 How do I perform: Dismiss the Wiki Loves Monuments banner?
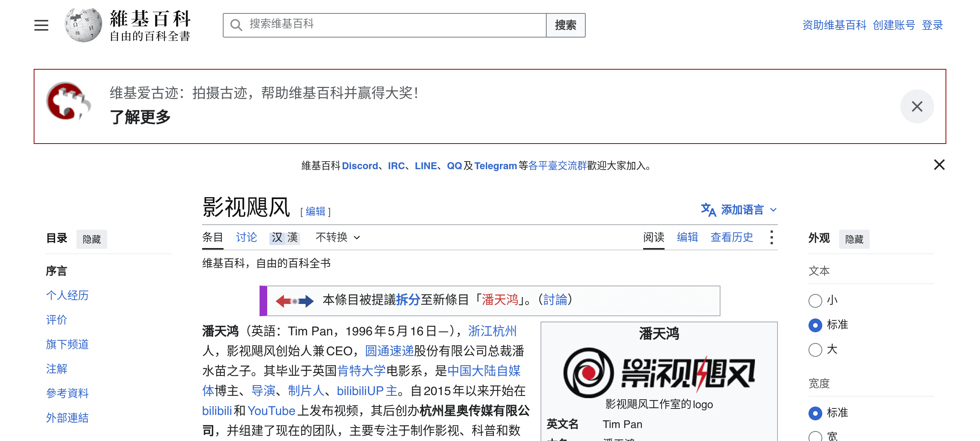click(x=917, y=106)
